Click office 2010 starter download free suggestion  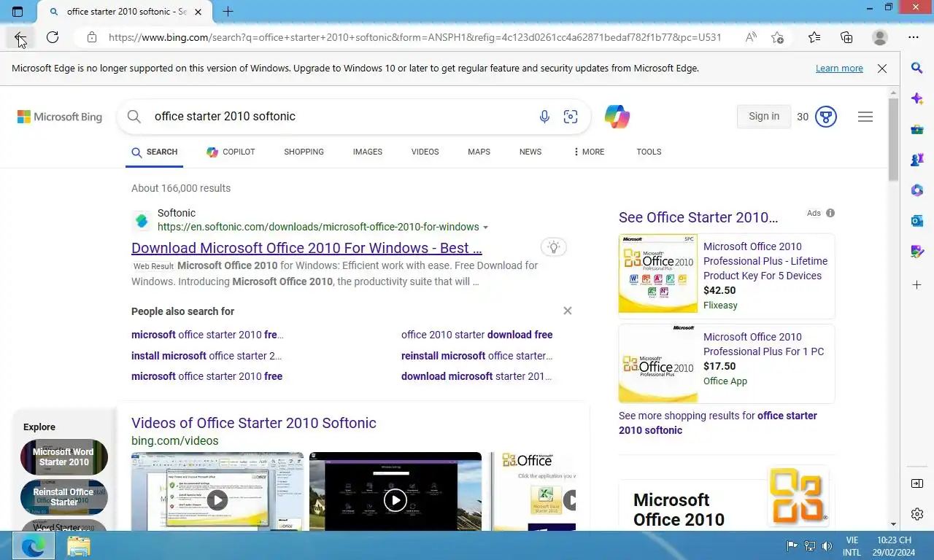tap(477, 335)
